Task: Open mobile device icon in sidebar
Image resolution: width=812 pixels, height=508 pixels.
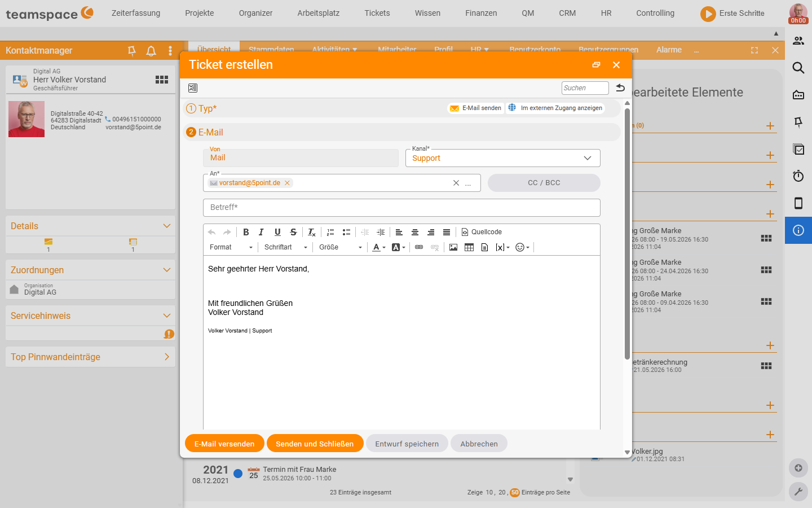Action: (x=798, y=203)
